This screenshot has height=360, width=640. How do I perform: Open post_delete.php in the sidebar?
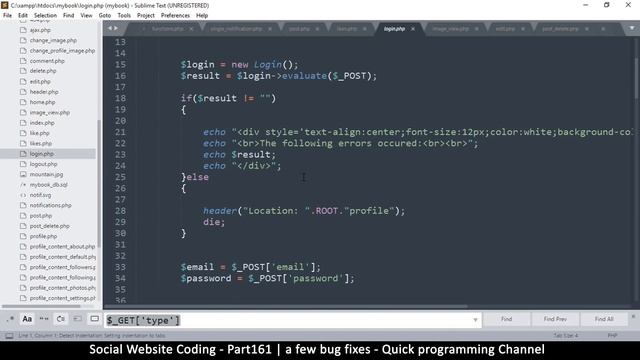[50, 226]
